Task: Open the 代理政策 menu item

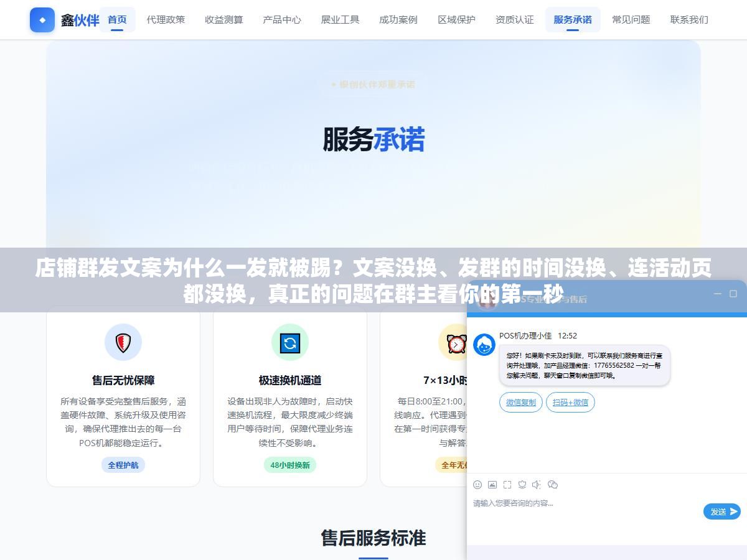Action: point(166,20)
